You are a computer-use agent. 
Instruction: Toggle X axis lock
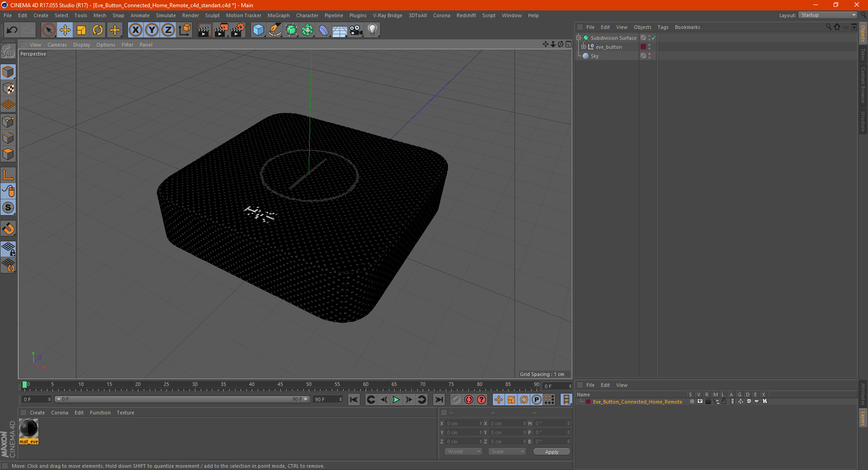[x=135, y=30]
